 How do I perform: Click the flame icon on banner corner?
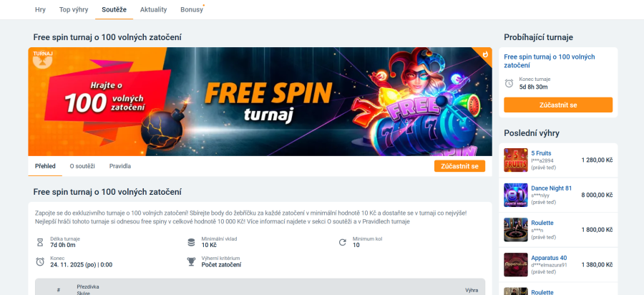[485, 54]
